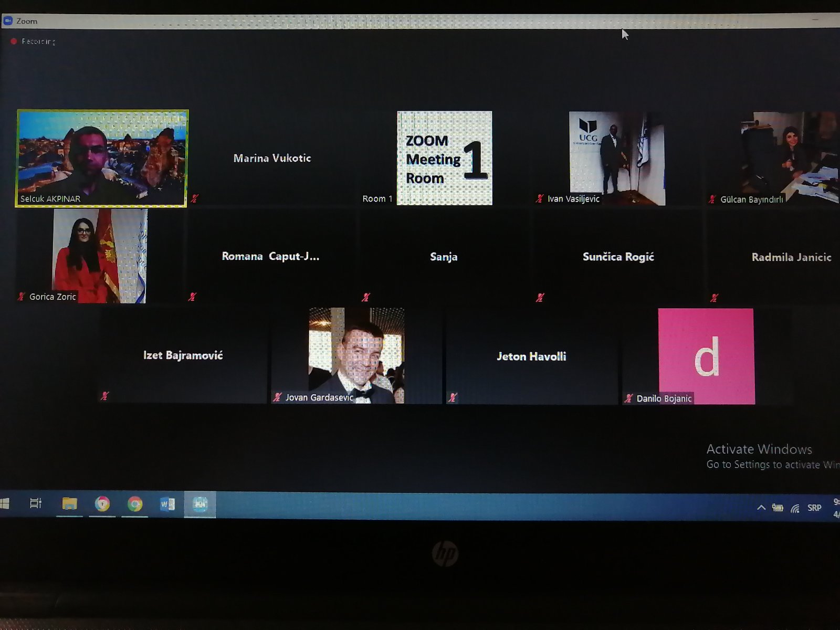Select Jeton Havolli's participant tile

click(x=531, y=356)
